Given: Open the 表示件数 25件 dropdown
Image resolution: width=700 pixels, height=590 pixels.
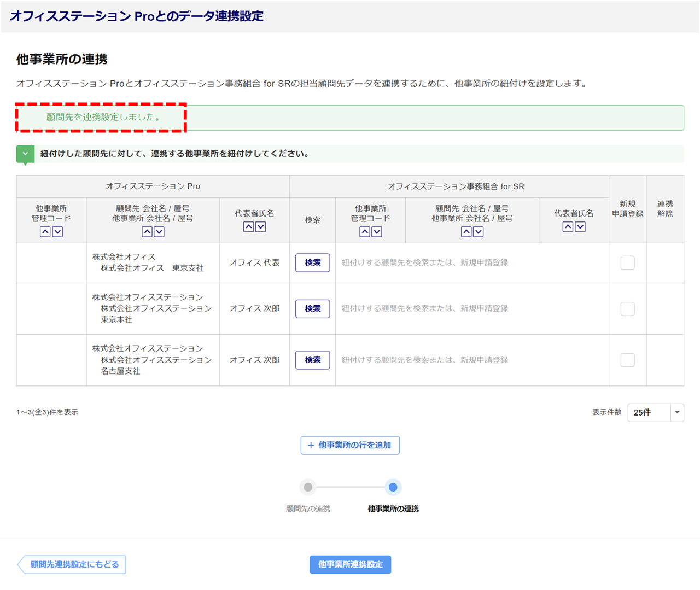Looking at the screenshot, I should pyautogui.click(x=655, y=412).
